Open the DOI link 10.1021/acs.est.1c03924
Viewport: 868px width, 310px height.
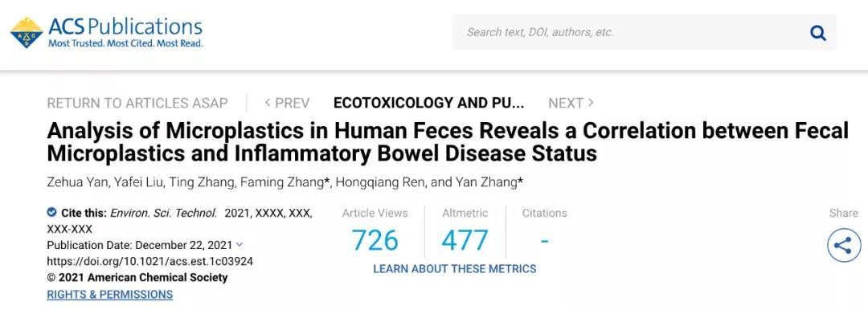[x=150, y=261]
